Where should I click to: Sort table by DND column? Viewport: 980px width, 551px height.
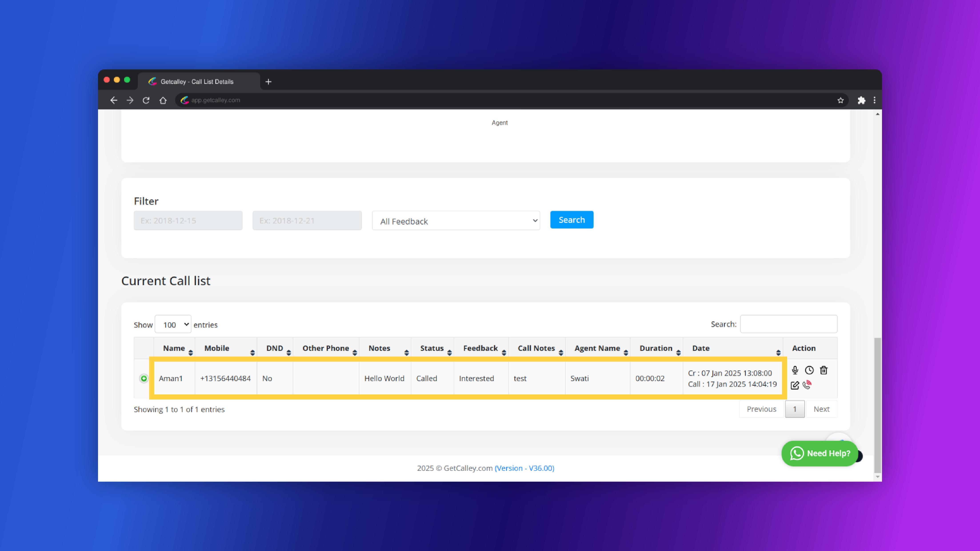(x=275, y=348)
